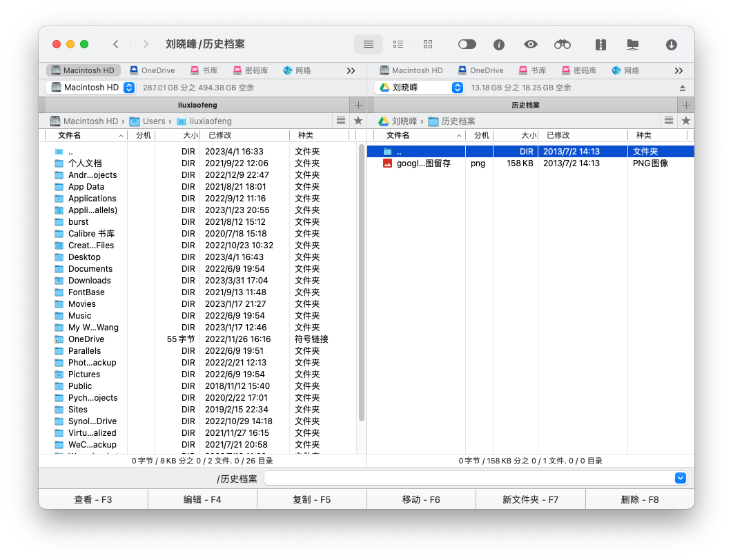Select the Downloads folder

tap(199, 281)
